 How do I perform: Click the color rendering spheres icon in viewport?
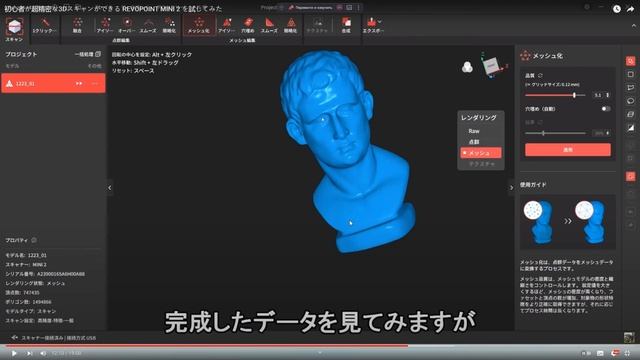[x=467, y=67]
